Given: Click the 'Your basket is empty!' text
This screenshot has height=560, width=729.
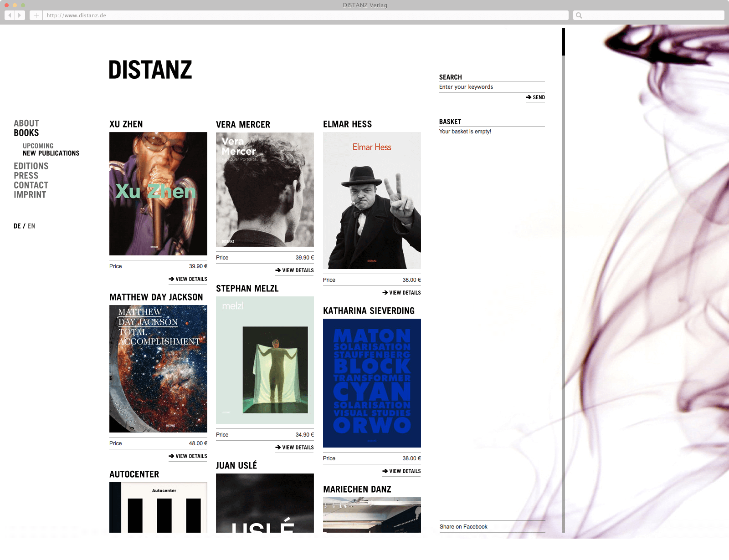Looking at the screenshot, I should pos(465,132).
